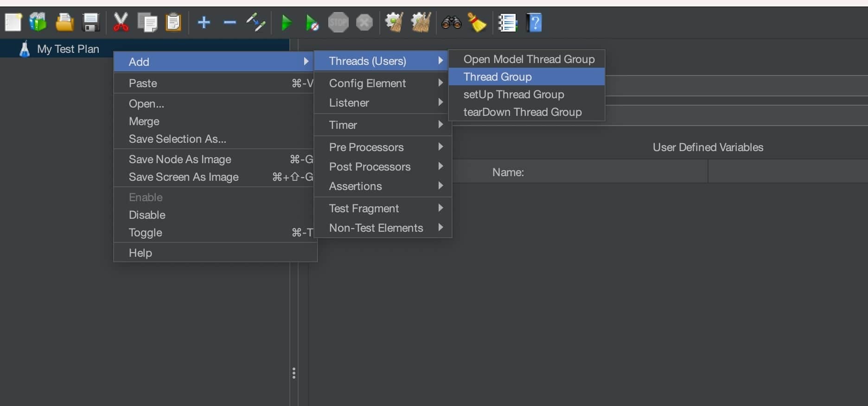Expand Post Processors submenu
The image size is (868, 406).
pyautogui.click(x=383, y=167)
